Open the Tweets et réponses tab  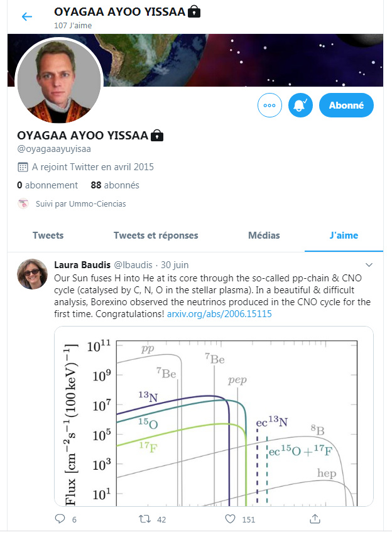(156, 235)
